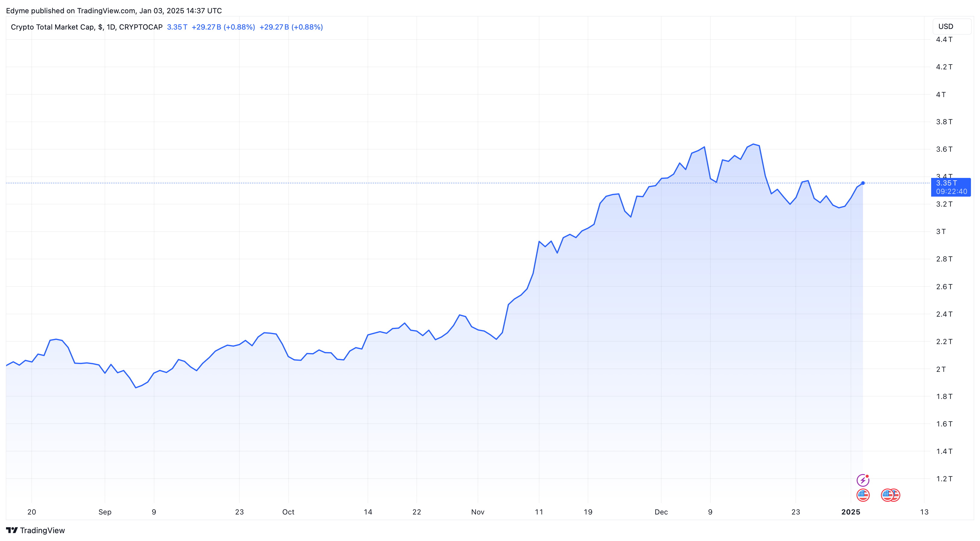Click the Oct label on time axis
Image resolution: width=980 pixels, height=541 pixels.
coord(288,512)
